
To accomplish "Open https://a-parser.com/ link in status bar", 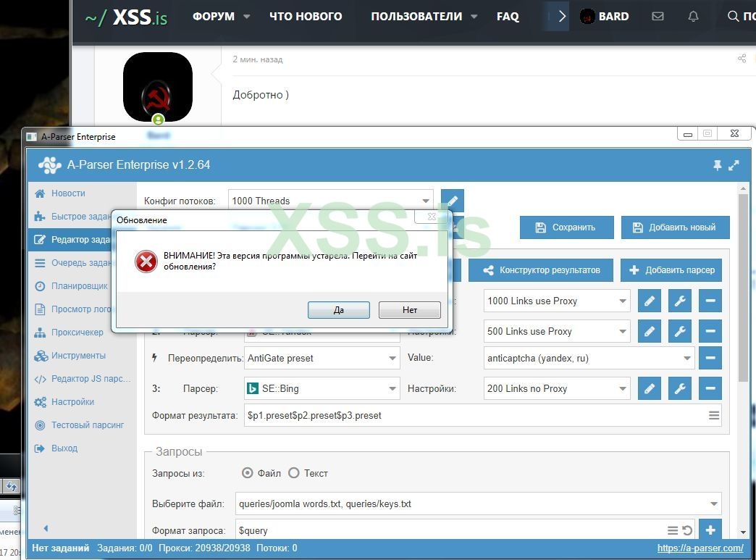I will 700,548.
